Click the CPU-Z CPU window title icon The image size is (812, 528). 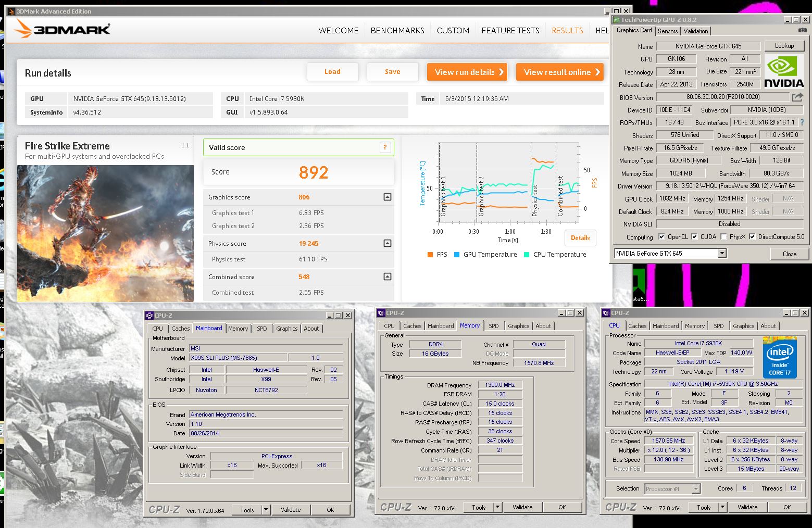click(606, 313)
